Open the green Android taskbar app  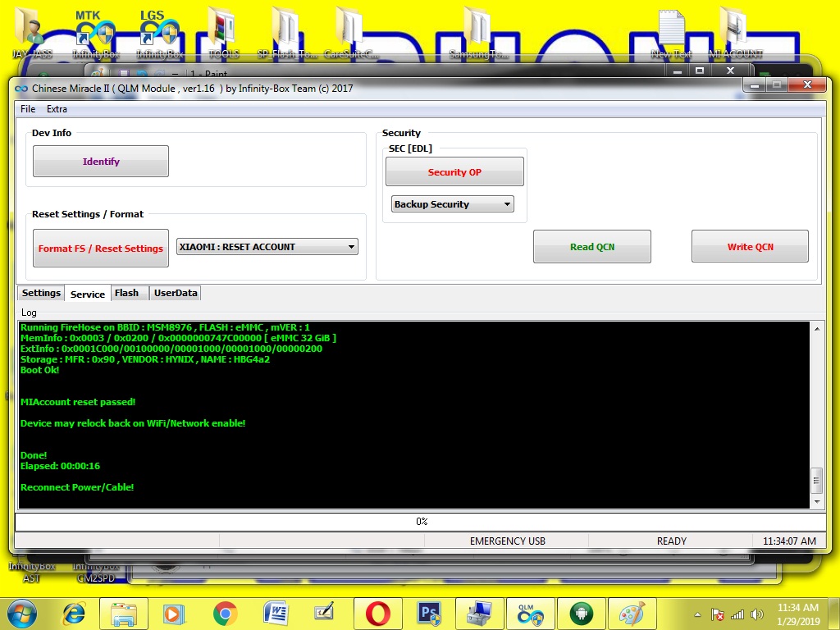click(x=582, y=614)
